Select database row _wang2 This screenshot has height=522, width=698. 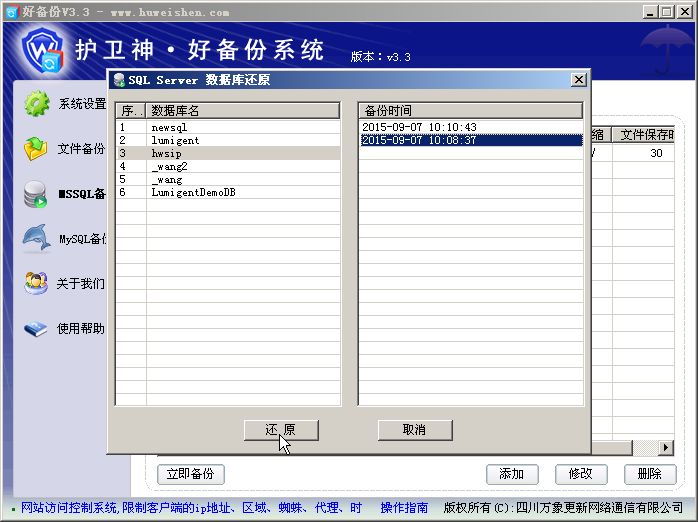pos(228,166)
